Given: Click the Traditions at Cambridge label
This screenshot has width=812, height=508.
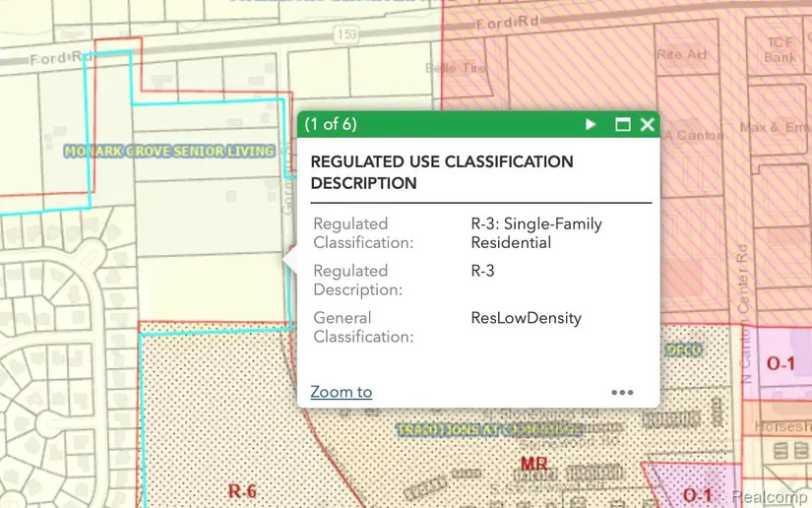Looking at the screenshot, I should click(489, 430).
